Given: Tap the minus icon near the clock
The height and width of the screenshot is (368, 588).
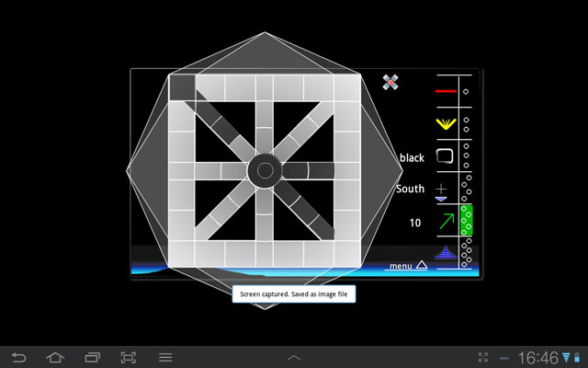Looking at the screenshot, I should tap(504, 358).
